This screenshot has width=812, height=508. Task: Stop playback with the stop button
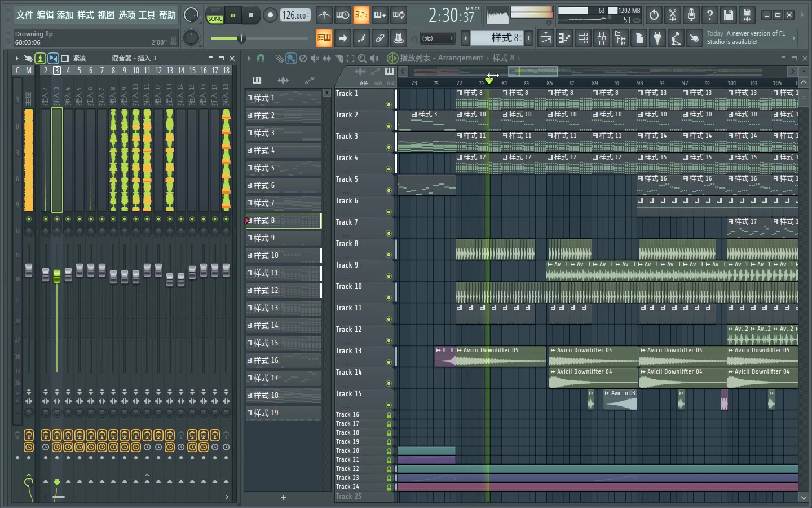[x=251, y=15]
